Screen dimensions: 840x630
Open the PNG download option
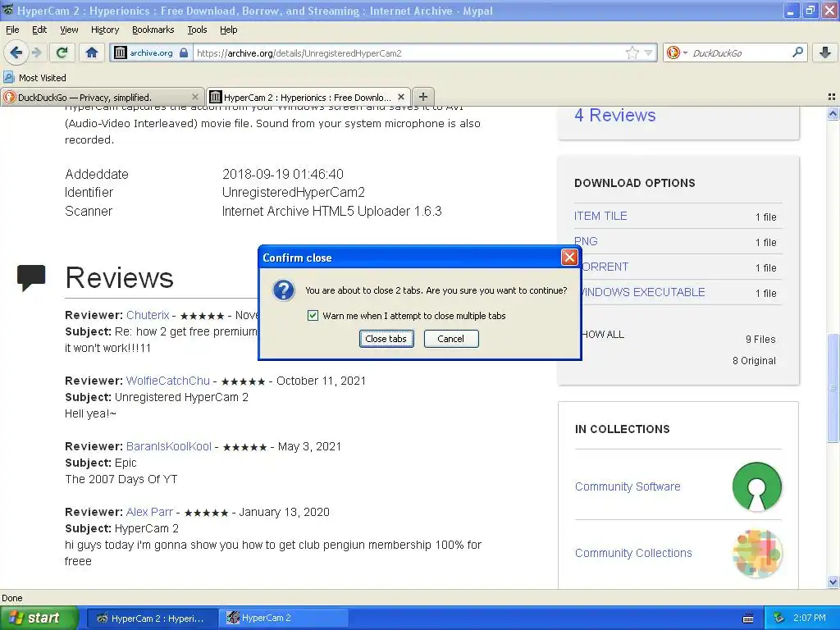(586, 241)
